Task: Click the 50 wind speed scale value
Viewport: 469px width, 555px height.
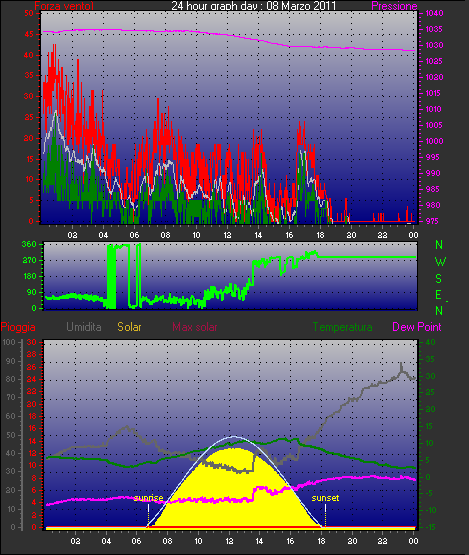Action: click(29, 13)
